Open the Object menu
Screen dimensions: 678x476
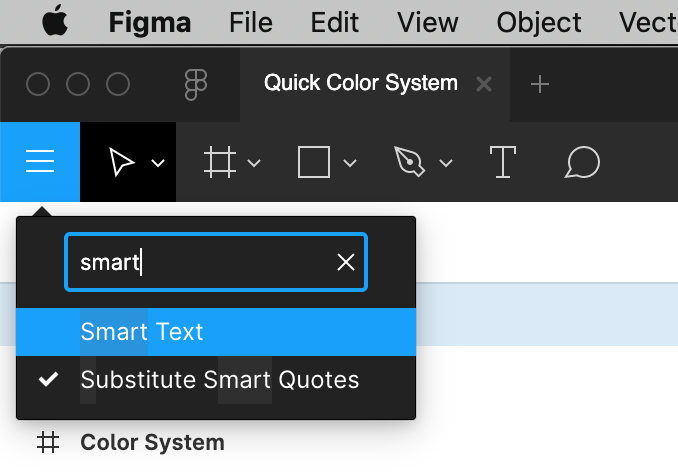539,22
